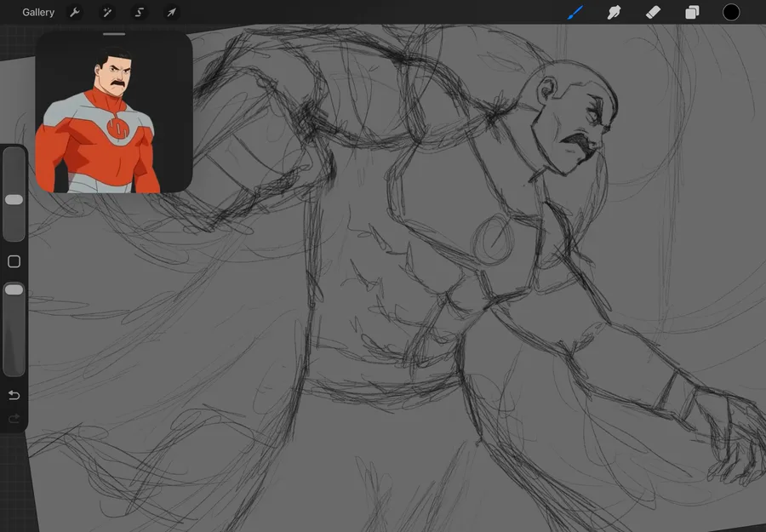This screenshot has height=532, width=766.
Task: Open the Gallery view
Action: [38, 12]
